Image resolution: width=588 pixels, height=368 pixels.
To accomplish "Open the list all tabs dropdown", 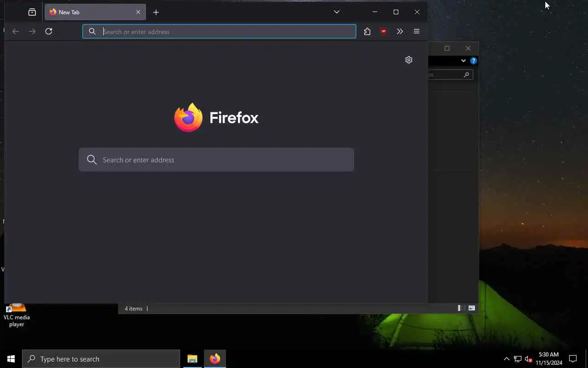I will [337, 12].
